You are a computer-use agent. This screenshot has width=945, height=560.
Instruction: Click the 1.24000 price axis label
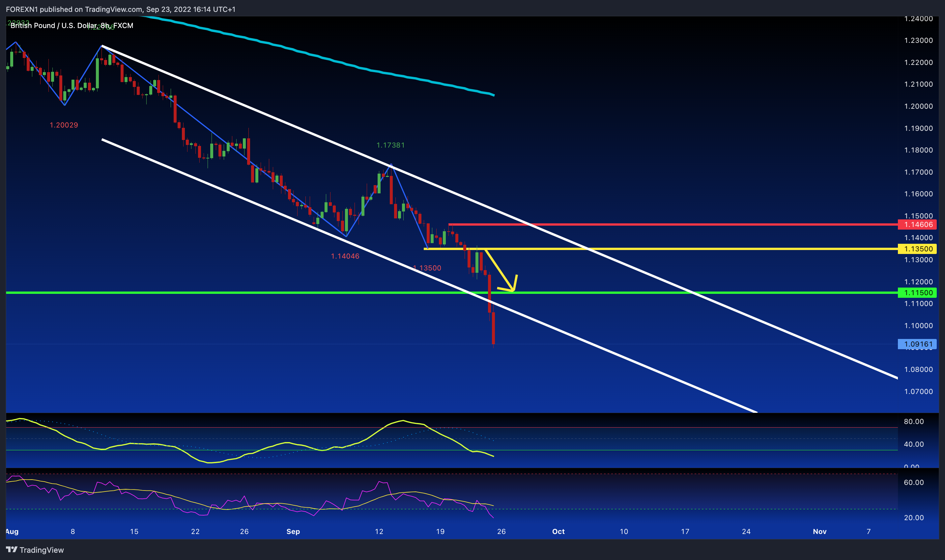(x=918, y=18)
